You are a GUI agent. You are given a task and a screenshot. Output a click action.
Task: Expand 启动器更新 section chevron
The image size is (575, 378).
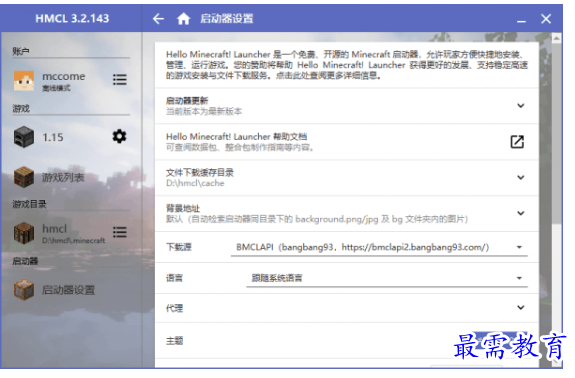(x=521, y=106)
